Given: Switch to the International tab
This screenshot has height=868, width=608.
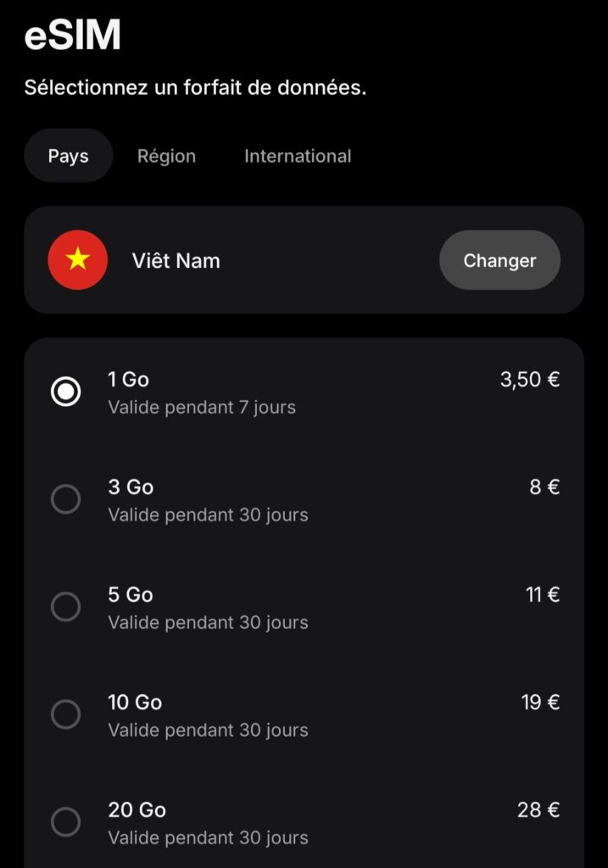Looking at the screenshot, I should (297, 156).
